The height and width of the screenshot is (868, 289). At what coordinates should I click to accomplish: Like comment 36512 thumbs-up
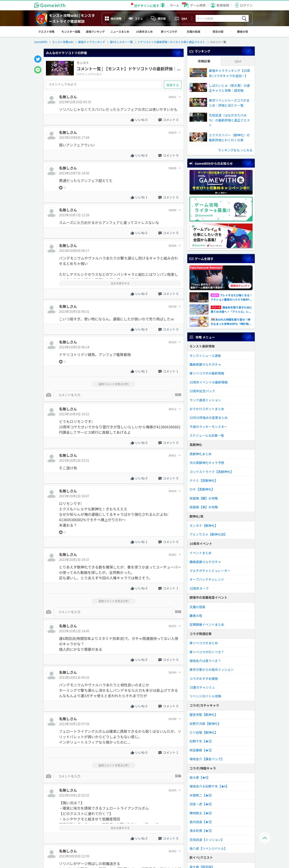pos(132,443)
